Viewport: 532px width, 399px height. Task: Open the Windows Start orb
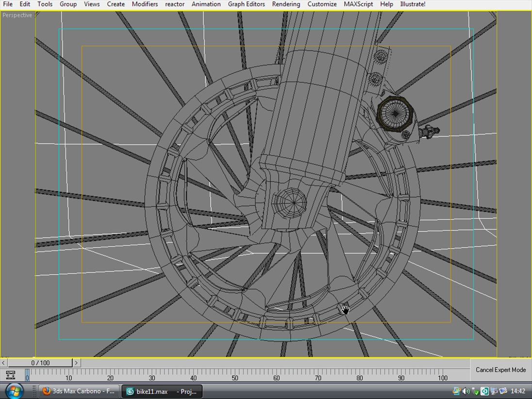14,391
